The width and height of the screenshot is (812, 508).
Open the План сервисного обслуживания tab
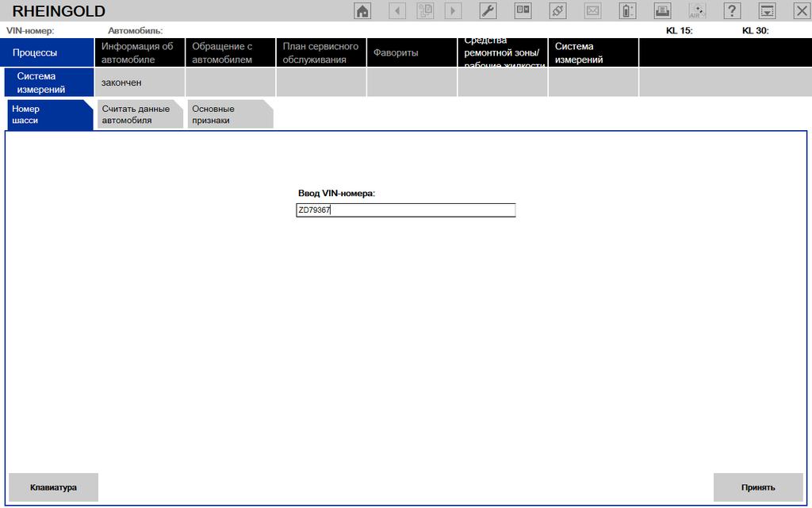[x=321, y=53]
